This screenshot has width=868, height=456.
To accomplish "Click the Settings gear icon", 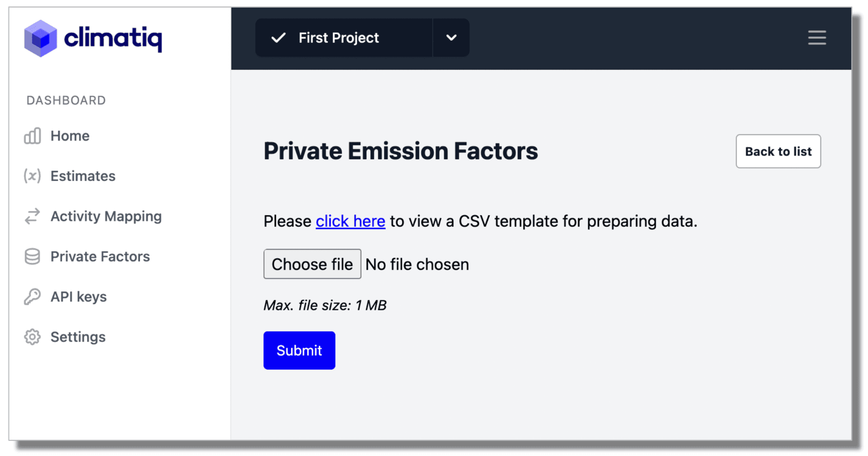I will tap(32, 337).
